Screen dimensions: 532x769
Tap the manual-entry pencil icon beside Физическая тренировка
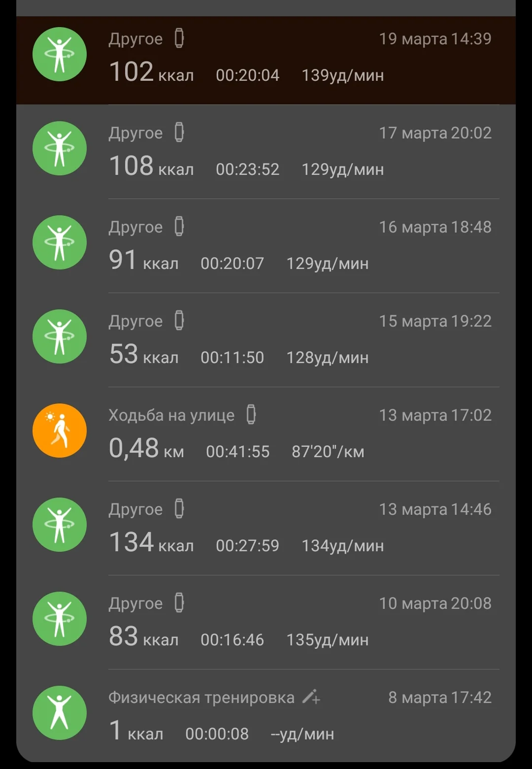point(311,697)
